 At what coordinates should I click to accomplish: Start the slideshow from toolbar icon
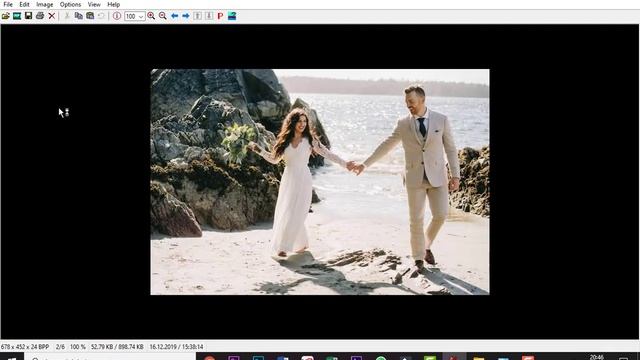[x=17, y=16]
